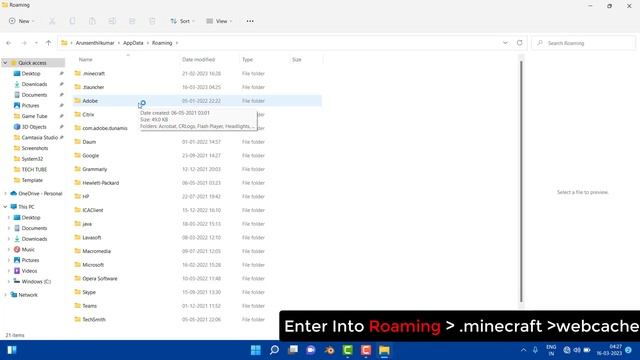This screenshot has height=360, width=640.
Task: Open the volume tray icon
Action: (x=577, y=350)
